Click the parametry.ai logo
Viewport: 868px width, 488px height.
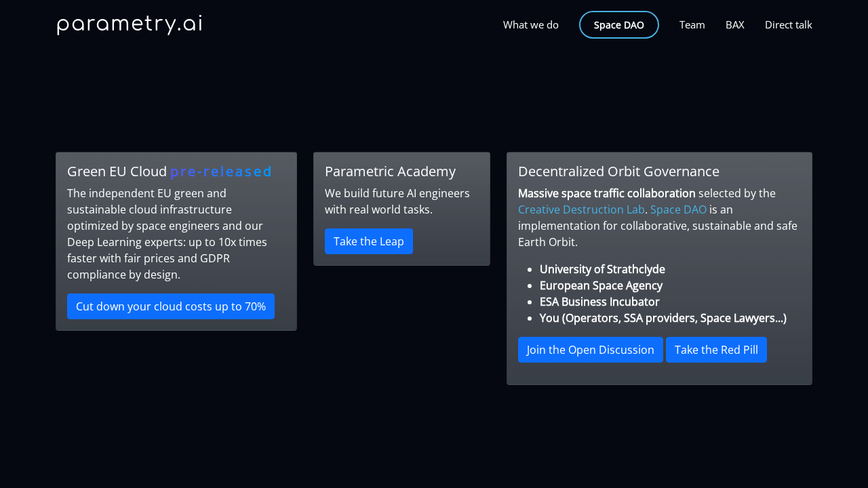(129, 24)
